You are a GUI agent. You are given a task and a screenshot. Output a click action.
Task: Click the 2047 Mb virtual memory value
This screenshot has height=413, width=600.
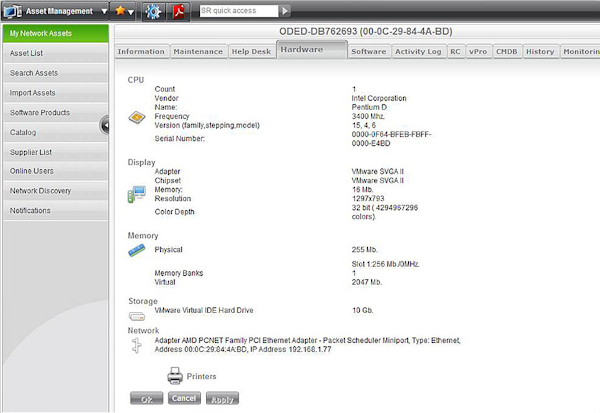367,282
